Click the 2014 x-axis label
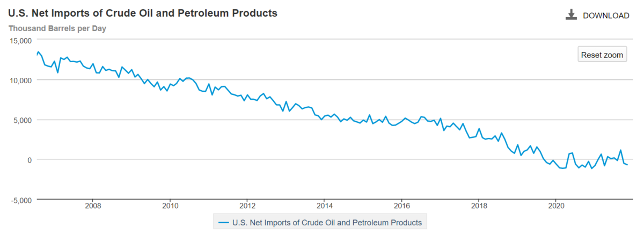 [325, 205]
